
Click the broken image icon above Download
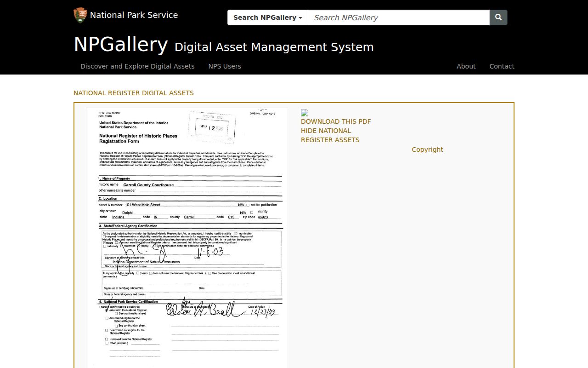pos(305,113)
